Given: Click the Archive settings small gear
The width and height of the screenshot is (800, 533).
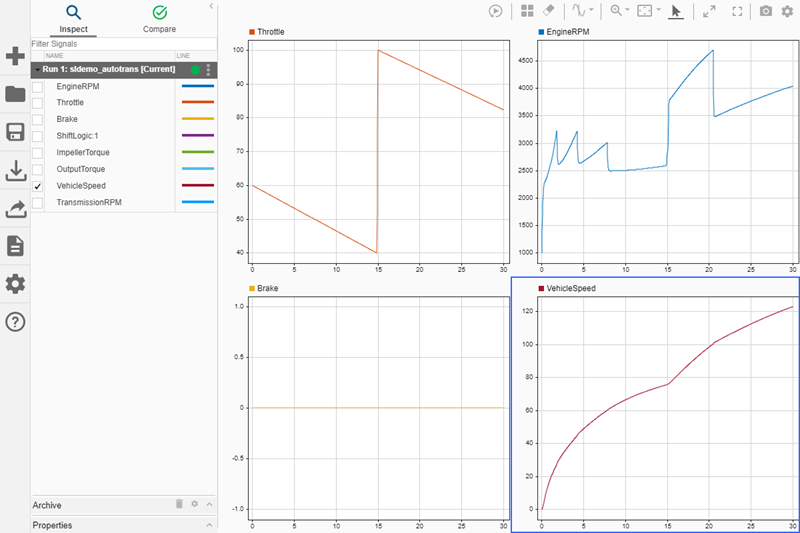Looking at the screenshot, I should coord(194,504).
